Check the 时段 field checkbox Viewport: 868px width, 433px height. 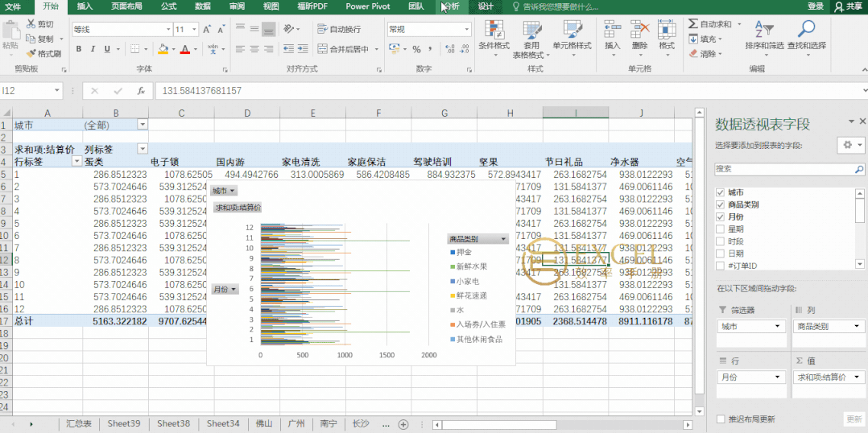[720, 241]
